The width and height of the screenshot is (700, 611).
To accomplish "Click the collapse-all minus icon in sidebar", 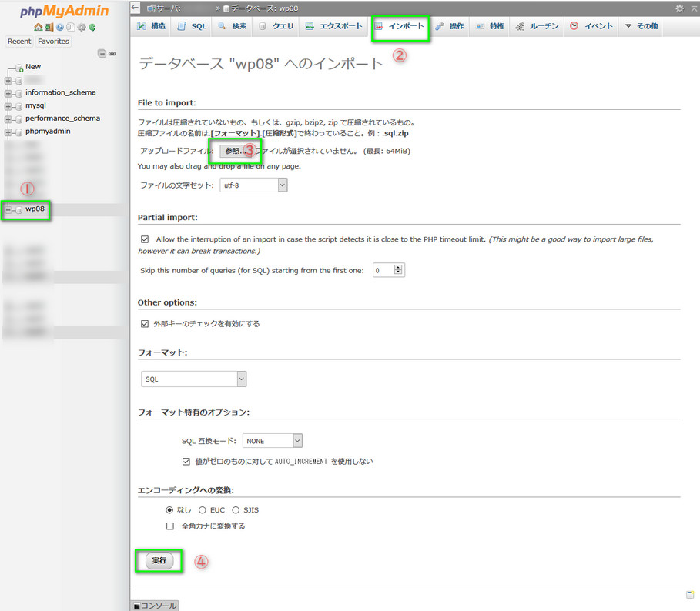I will point(102,53).
